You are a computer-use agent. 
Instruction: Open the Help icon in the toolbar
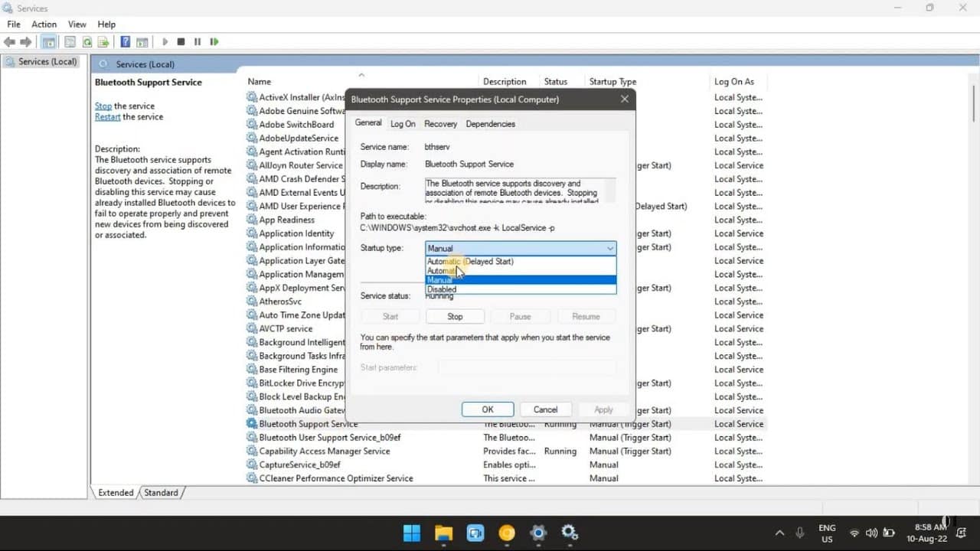click(125, 41)
